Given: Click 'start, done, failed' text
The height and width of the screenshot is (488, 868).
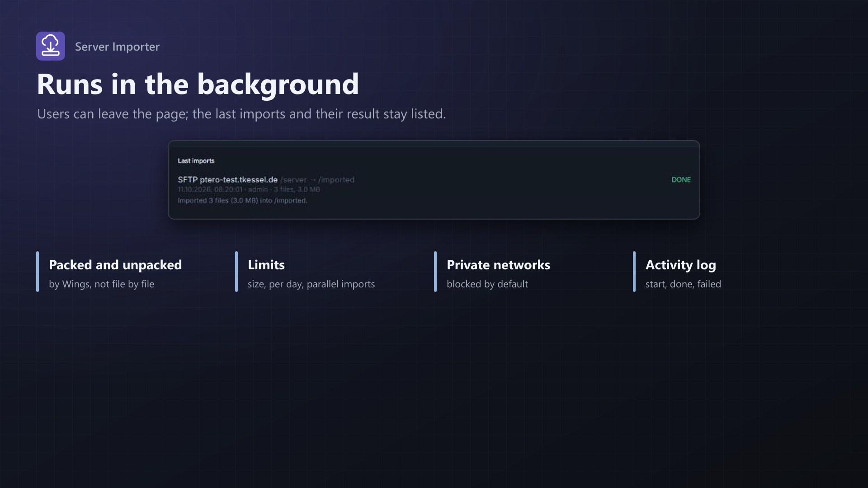Looking at the screenshot, I should click(x=683, y=284).
